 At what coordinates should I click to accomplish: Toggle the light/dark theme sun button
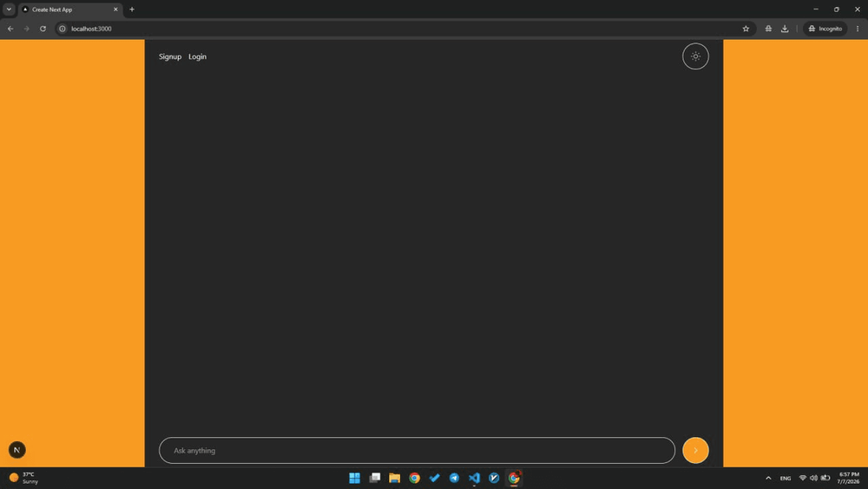point(695,56)
